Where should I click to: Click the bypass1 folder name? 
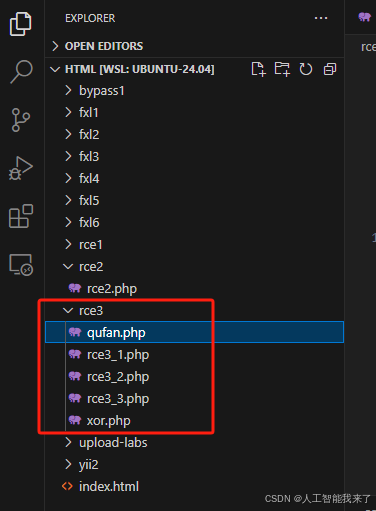(102, 91)
